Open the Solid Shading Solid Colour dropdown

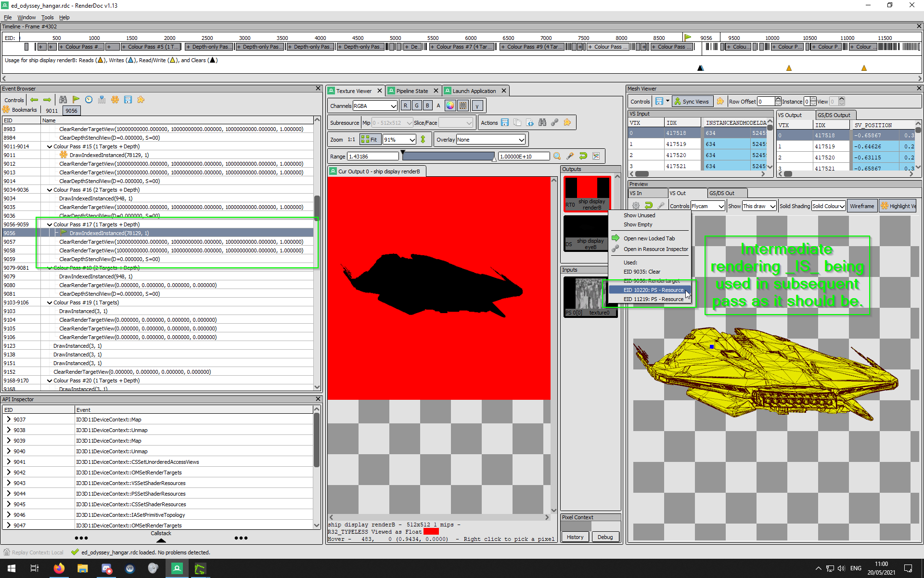coord(828,206)
